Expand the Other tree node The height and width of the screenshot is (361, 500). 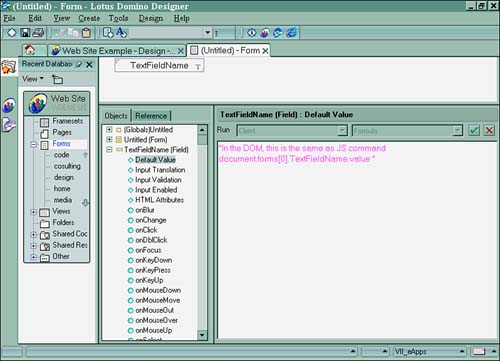[34, 257]
